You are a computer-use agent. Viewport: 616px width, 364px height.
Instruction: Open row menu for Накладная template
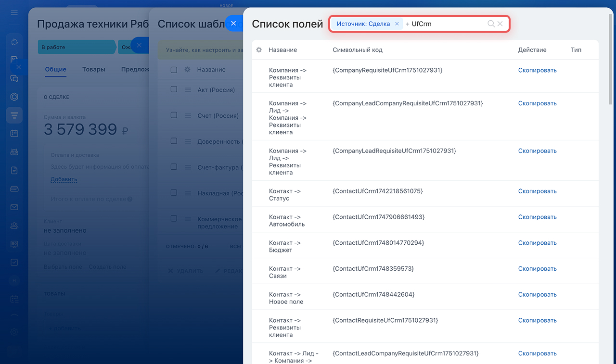tap(188, 193)
